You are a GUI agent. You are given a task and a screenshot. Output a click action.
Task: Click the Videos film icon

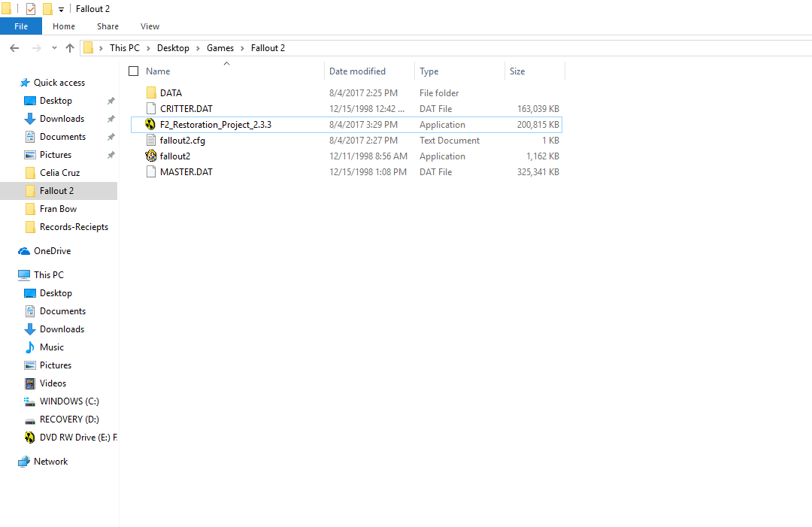(x=30, y=383)
